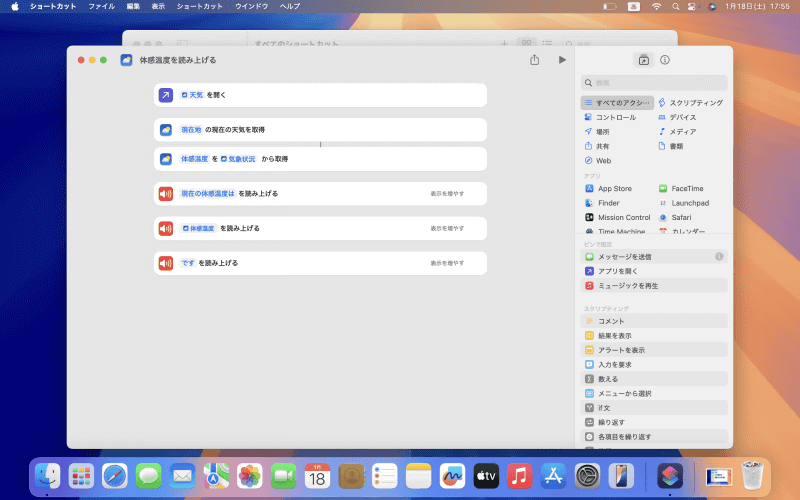
Task: Select the 書類 category
Action: point(671,146)
